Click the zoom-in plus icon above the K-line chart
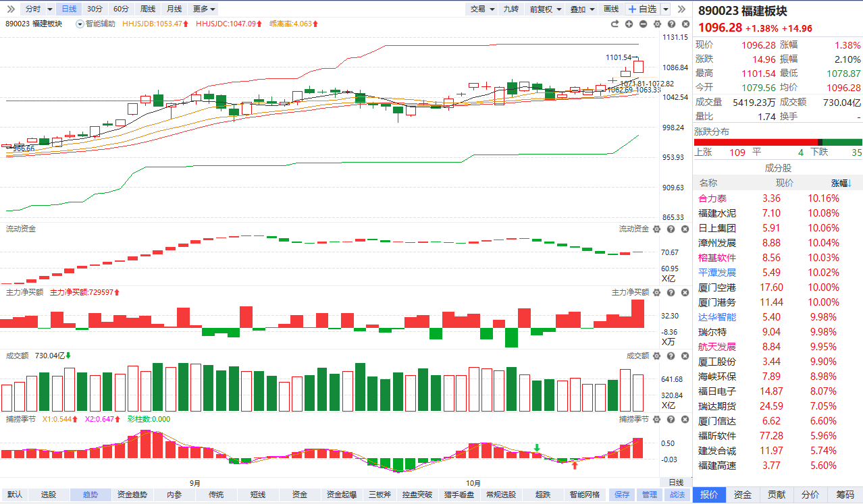Image resolution: width=863 pixels, height=504 pixels. 629,24
